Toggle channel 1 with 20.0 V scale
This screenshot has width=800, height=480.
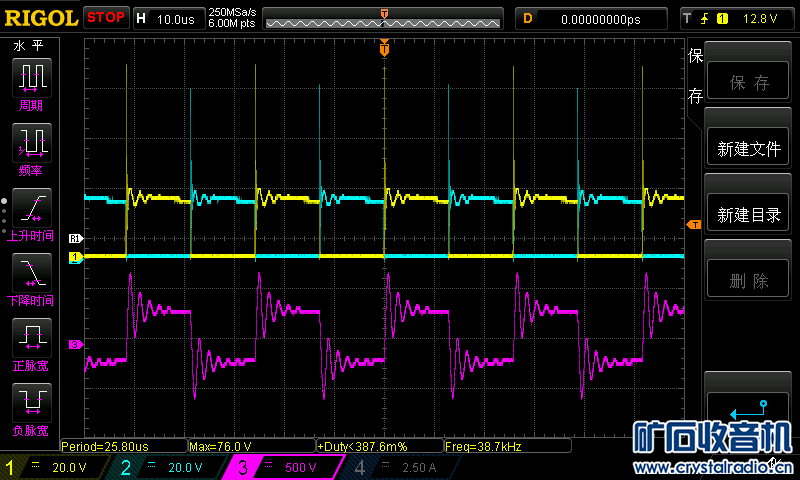pyautogui.click(x=54, y=467)
